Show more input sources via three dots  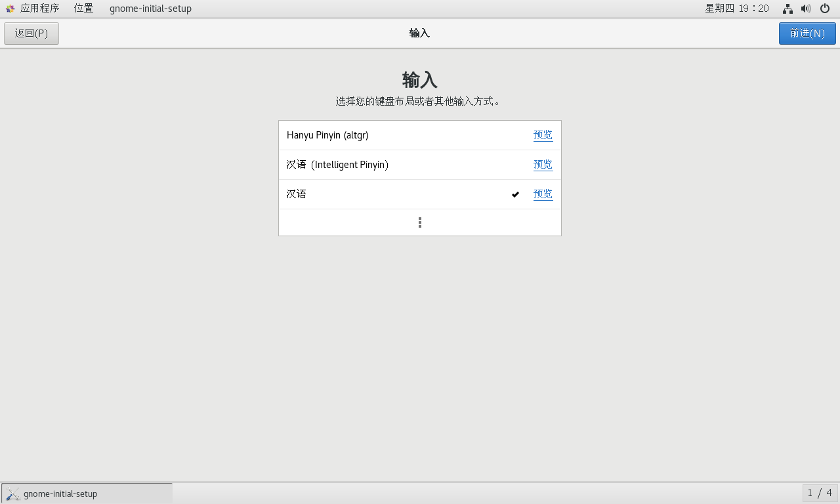(x=420, y=222)
